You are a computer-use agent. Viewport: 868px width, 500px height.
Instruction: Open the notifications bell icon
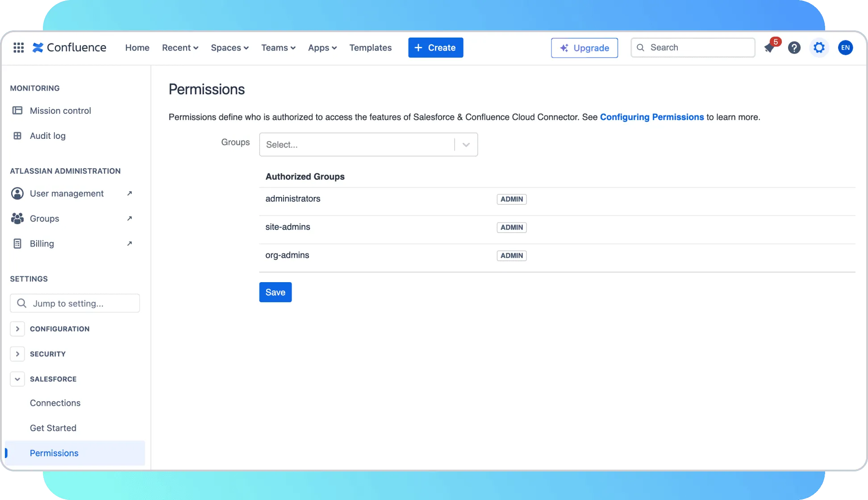pyautogui.click(x=769, y=48)
